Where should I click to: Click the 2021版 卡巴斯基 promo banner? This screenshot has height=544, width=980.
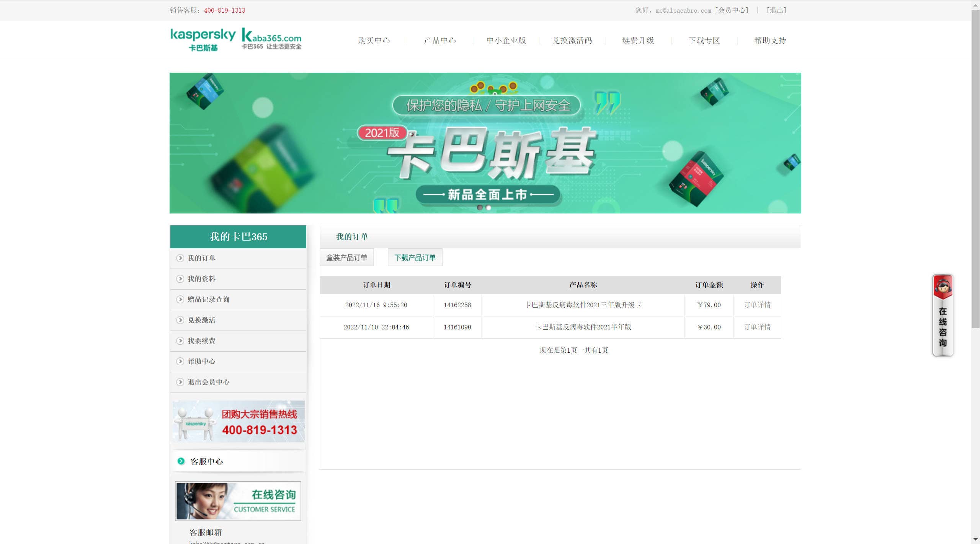click(x=485, y=143)
